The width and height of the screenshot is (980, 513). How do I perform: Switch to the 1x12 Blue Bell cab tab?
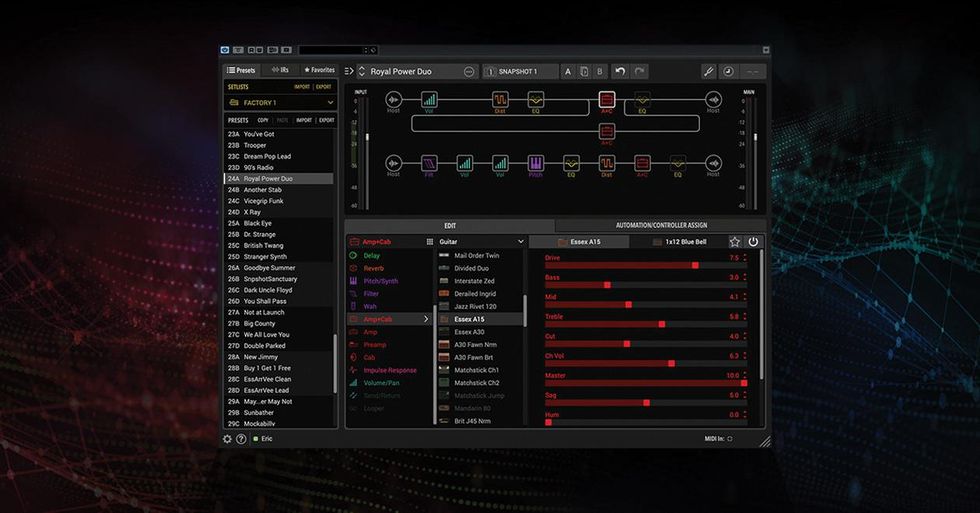coord(679,241)
